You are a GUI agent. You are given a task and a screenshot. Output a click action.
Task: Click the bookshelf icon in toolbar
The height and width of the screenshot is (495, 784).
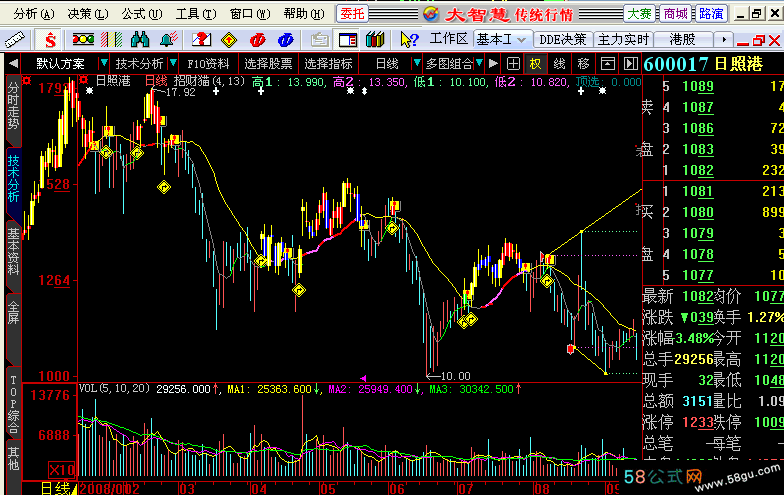[375, 39]
